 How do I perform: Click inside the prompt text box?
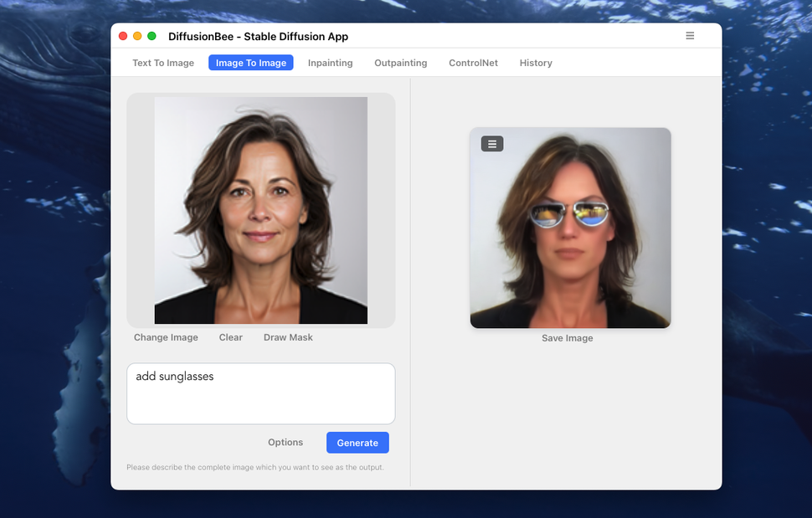point(260,393)
